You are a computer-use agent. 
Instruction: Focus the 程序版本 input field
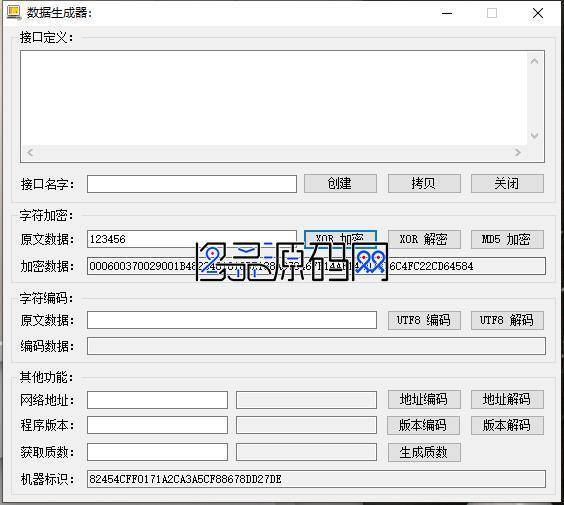157,426
